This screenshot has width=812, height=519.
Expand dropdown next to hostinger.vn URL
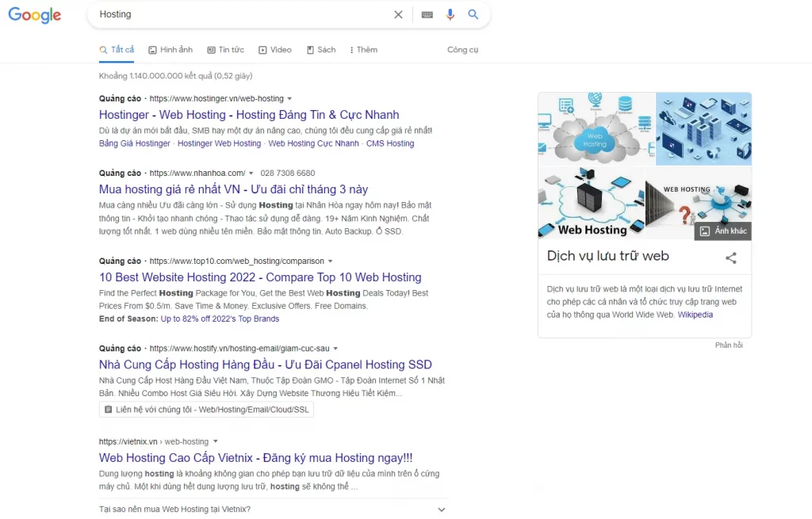pos(289,98)
